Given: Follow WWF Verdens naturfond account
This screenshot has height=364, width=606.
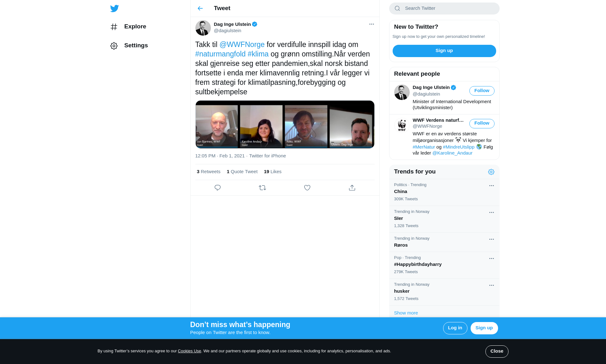Looking at the screenshot, I should 482,123.
